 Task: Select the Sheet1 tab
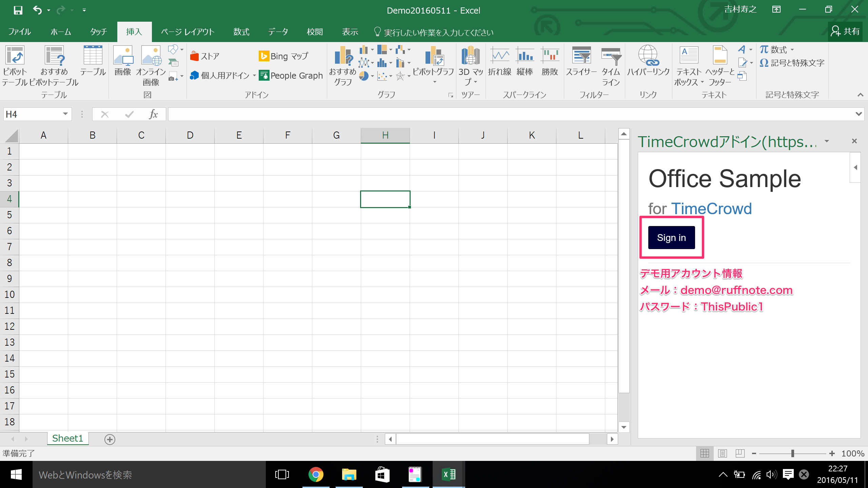(x=68, y=439)
